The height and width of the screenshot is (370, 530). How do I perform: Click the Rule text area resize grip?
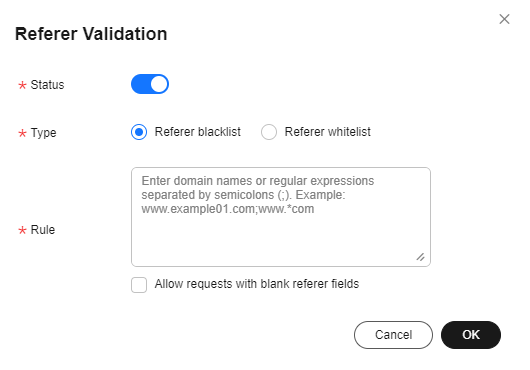[x=420, y=257]
